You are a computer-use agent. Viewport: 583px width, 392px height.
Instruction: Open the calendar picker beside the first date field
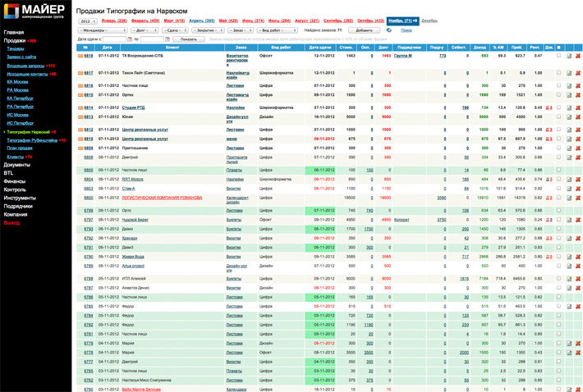130,39
